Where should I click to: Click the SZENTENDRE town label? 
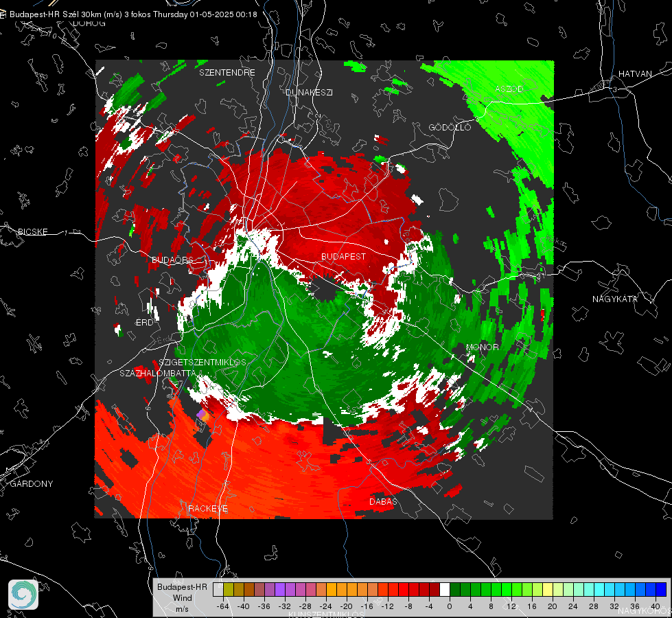[227, 73]
